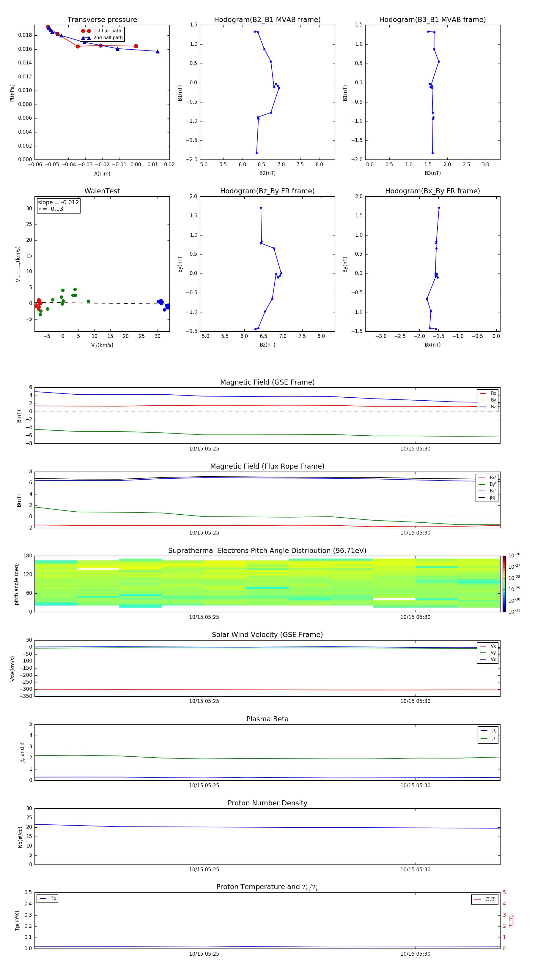Click the "Bx(nT)" x-axis label
Image resolution: width=535 pixels, height=980 pixels.
tap(432, 345)
